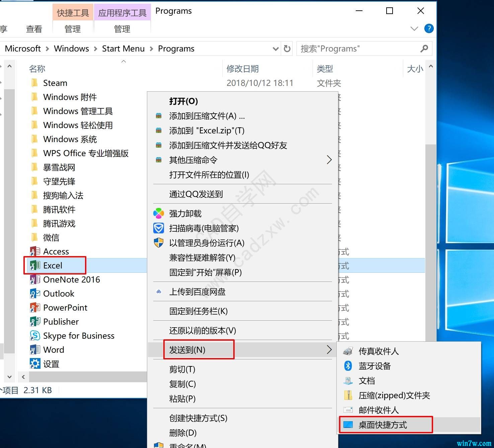
Task: Click the OneNote 2016 icon
Action: tap(35, 279)
